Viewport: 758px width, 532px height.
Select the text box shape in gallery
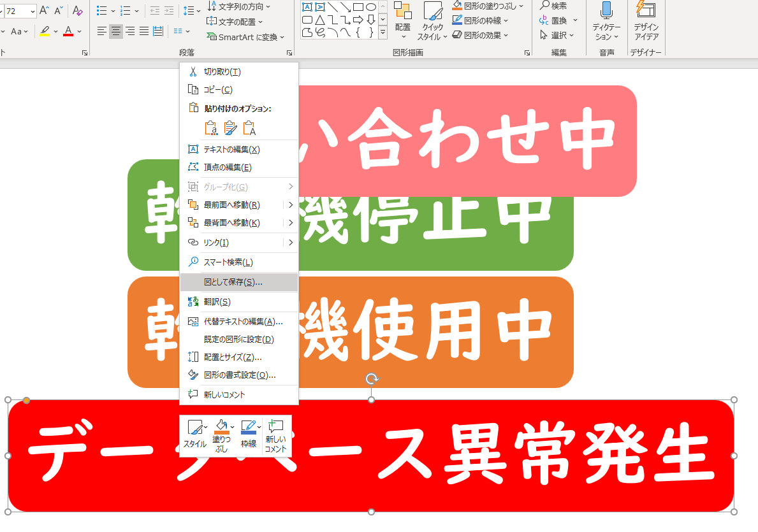[307, 7]
